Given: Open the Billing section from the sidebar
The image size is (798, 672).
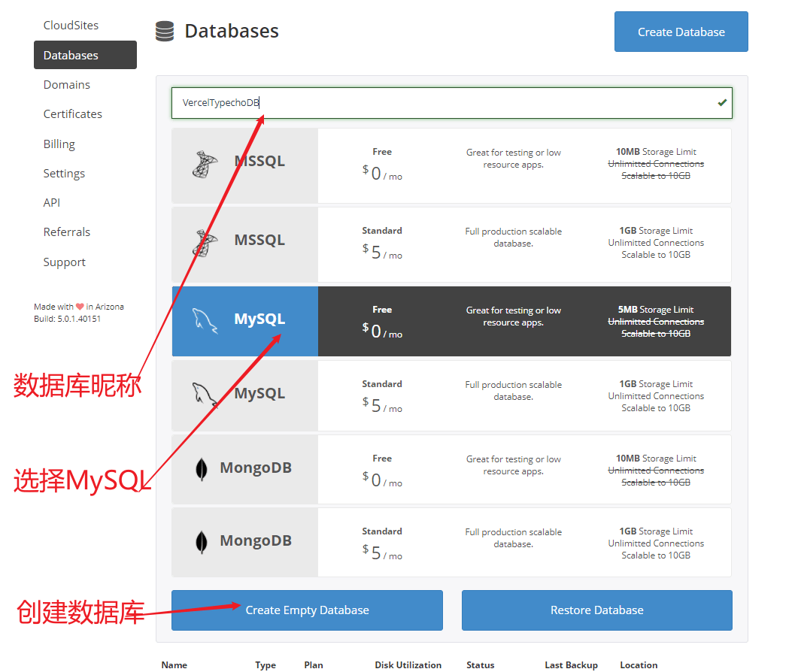Looking at the screenshot, I should pyautogui.click(x=58, y=144).
